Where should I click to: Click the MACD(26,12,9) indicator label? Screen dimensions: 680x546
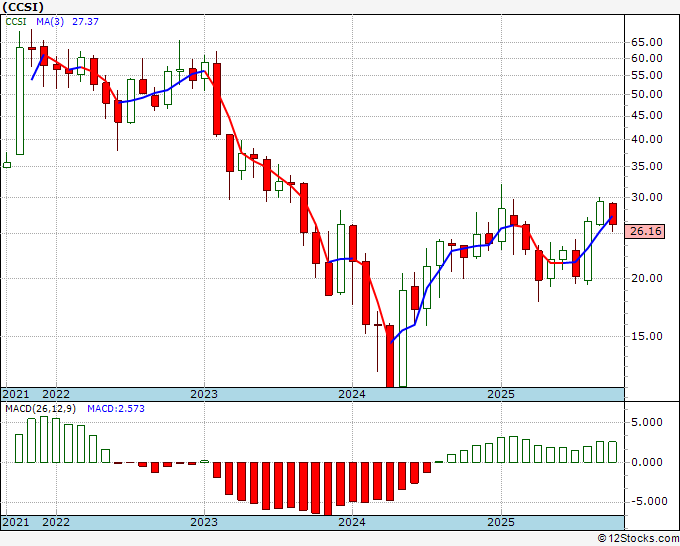tap(40, 409)
